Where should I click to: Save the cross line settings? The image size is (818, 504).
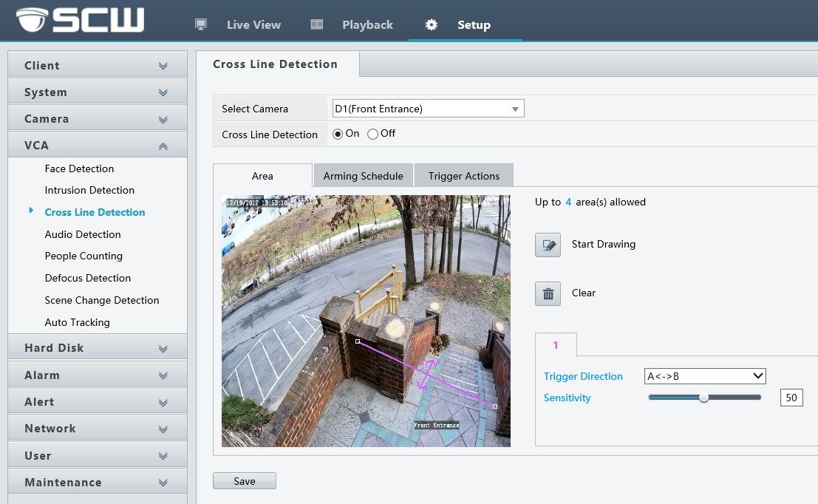pyautogui.click(x=244, y=481)
